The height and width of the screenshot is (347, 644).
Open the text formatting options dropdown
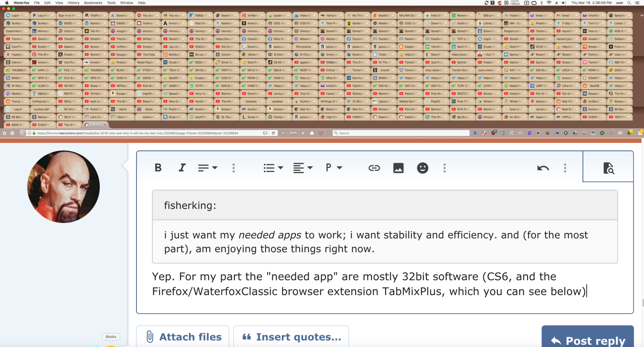click(x=208, y=168)
